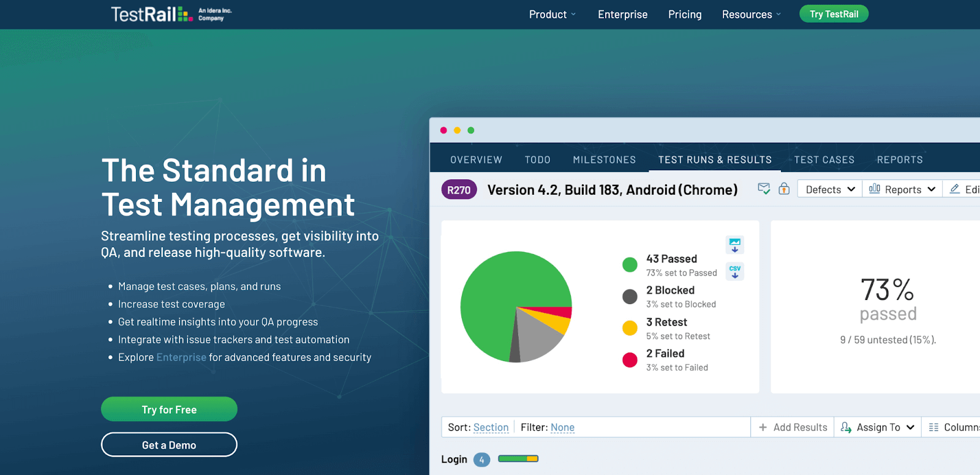Viewport: 980px width, 475px height.
Task: Switch to the Milestones tab
Action: [604, 160]
